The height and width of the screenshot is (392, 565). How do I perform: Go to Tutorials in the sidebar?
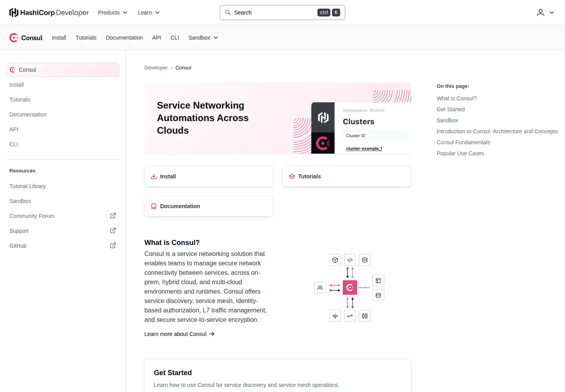[x=63, y=100]
